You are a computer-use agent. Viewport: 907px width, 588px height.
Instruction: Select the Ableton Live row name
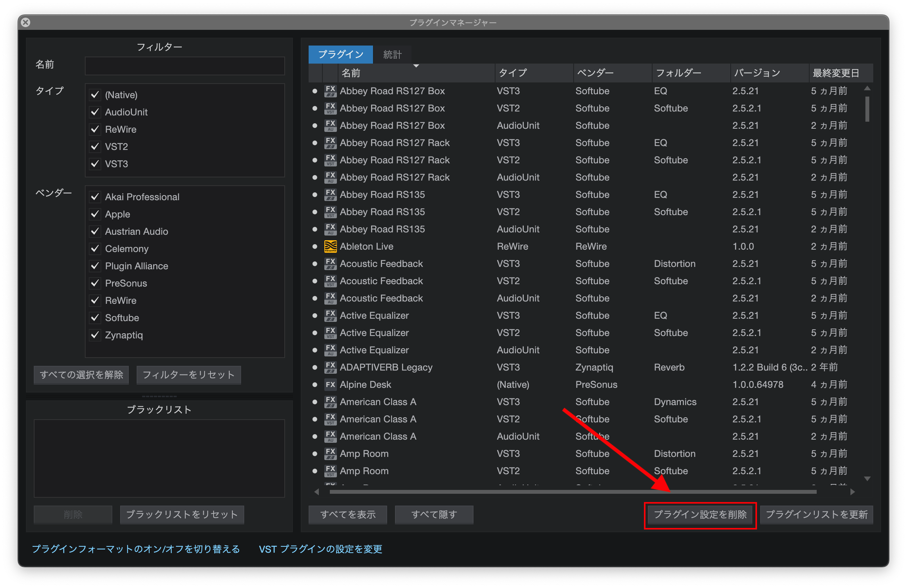pos(366,247)
